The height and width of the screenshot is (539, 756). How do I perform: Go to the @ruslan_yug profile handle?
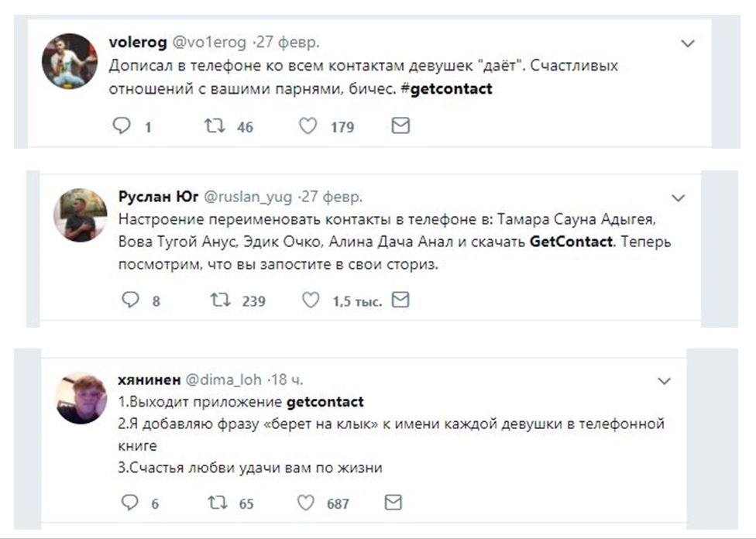pyautogui.click(x=248, y=197)
